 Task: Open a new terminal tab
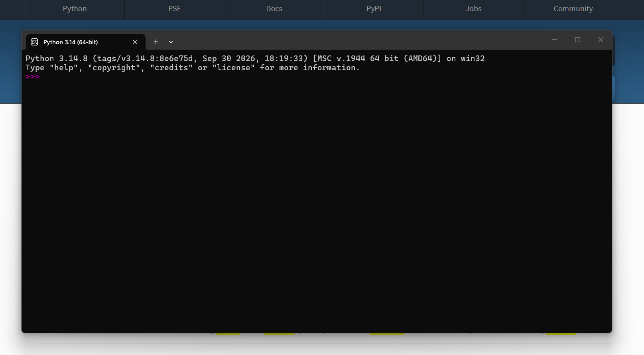(x=156, y=42)
